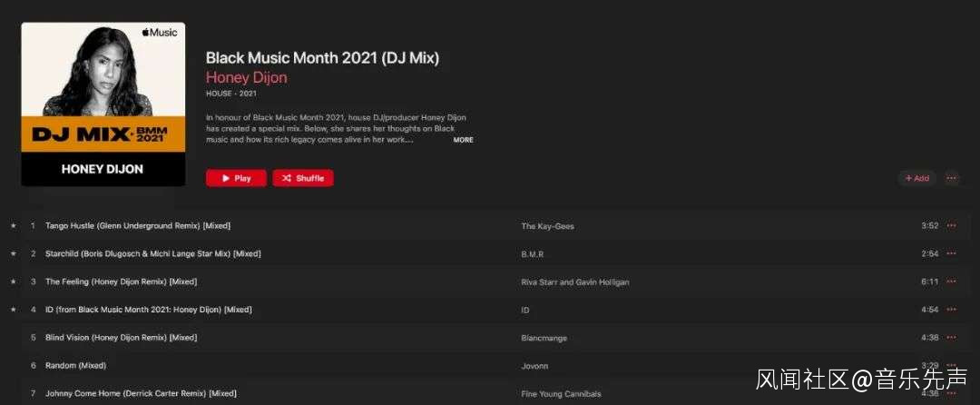Screen dimensions: 980x405
Task: Open more options for Johnny Come Home track
Action: 951,394
